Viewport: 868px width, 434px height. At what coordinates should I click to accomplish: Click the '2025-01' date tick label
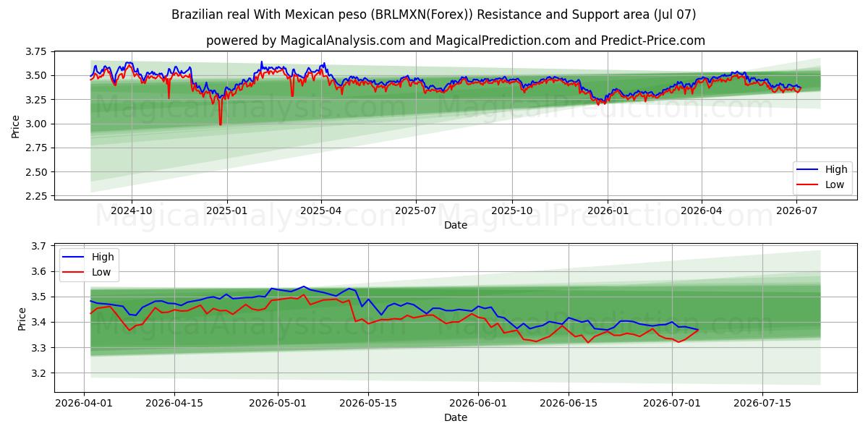pos(227,210)
